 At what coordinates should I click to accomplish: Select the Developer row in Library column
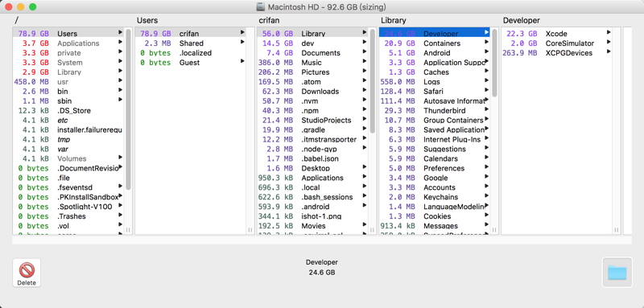[435, 33]
